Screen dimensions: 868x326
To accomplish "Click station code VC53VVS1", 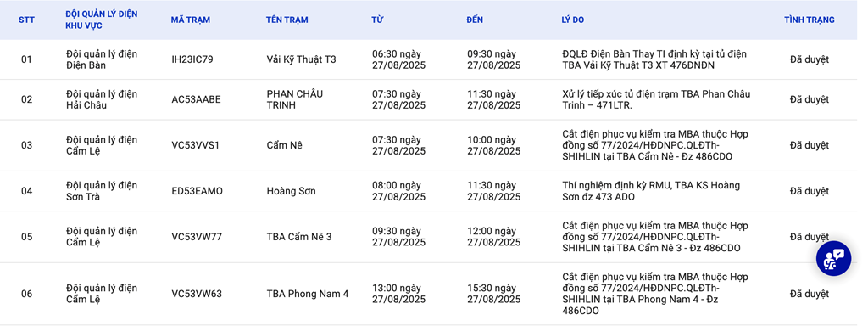I will click(196, 145).
